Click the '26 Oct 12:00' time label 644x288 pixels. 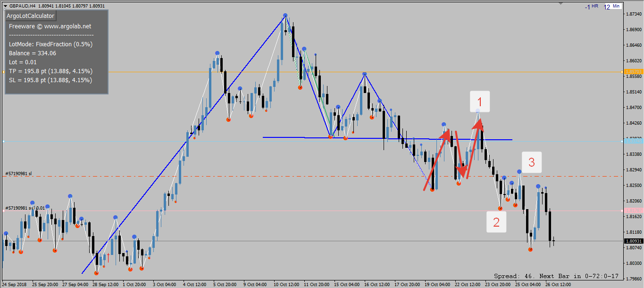(x=558, y=285)
